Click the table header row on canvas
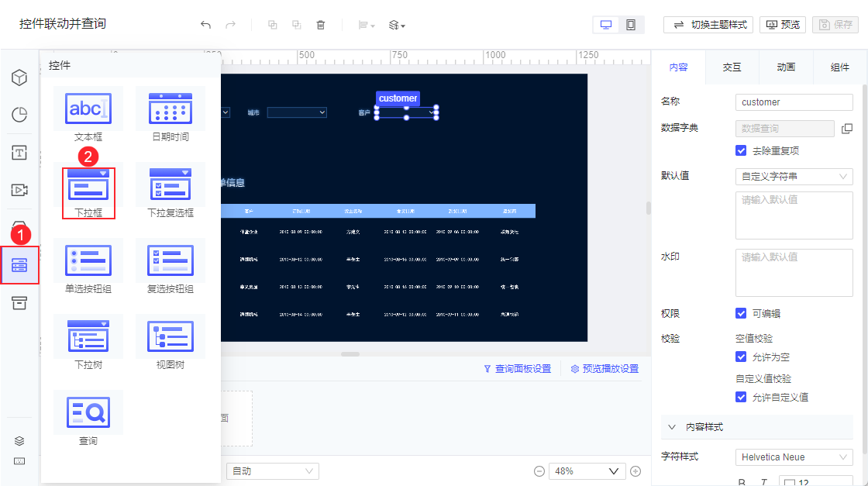868x486 pixels. pos(378,211)
